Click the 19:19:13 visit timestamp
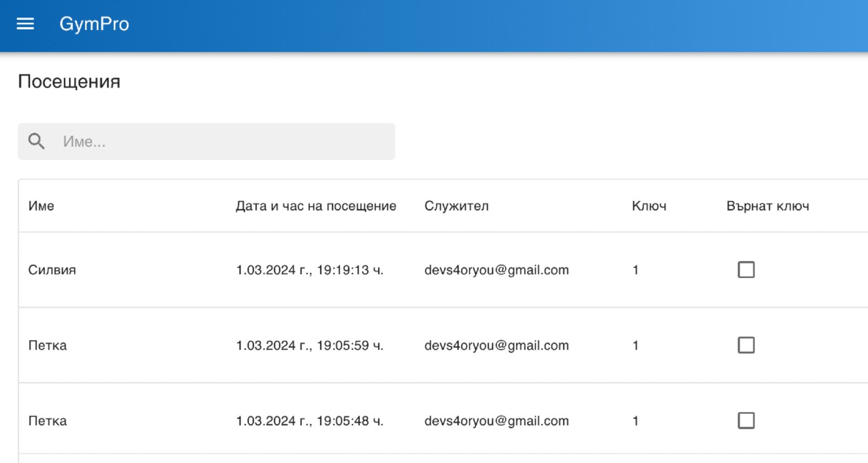The image size is (868, 463). click(309, 270)
